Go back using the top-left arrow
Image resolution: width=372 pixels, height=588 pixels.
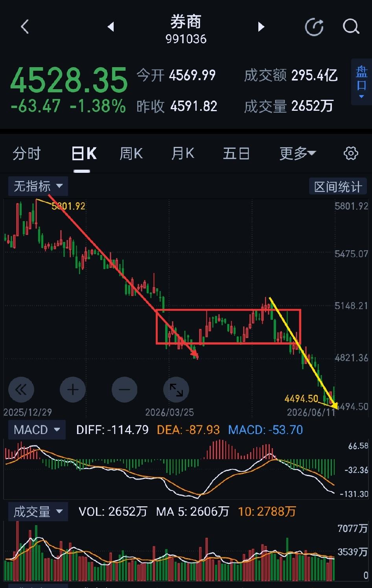click(25, 27)
